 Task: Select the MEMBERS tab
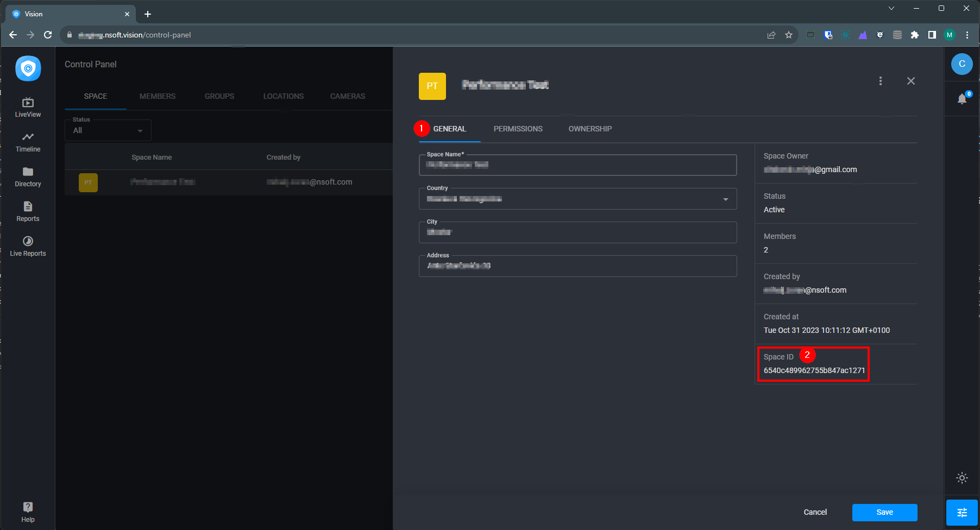coord(158,96)
